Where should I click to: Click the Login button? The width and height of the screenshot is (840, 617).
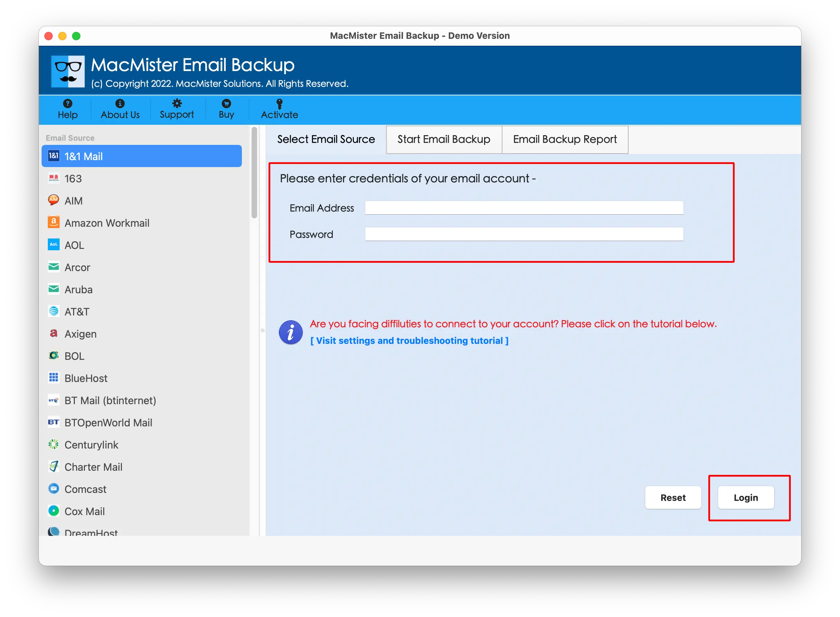[x=745, y=497]
